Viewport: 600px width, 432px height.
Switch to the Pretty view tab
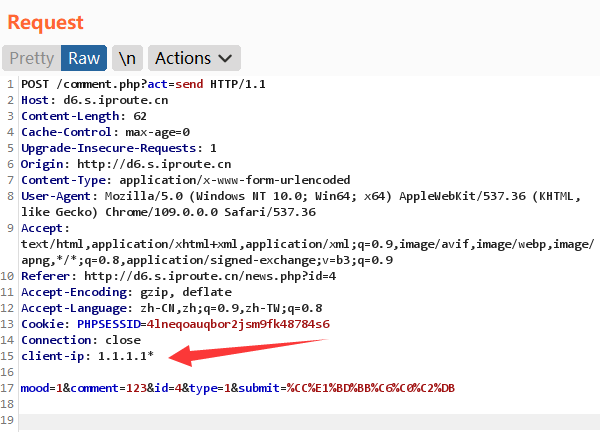(x=31, y=59)
